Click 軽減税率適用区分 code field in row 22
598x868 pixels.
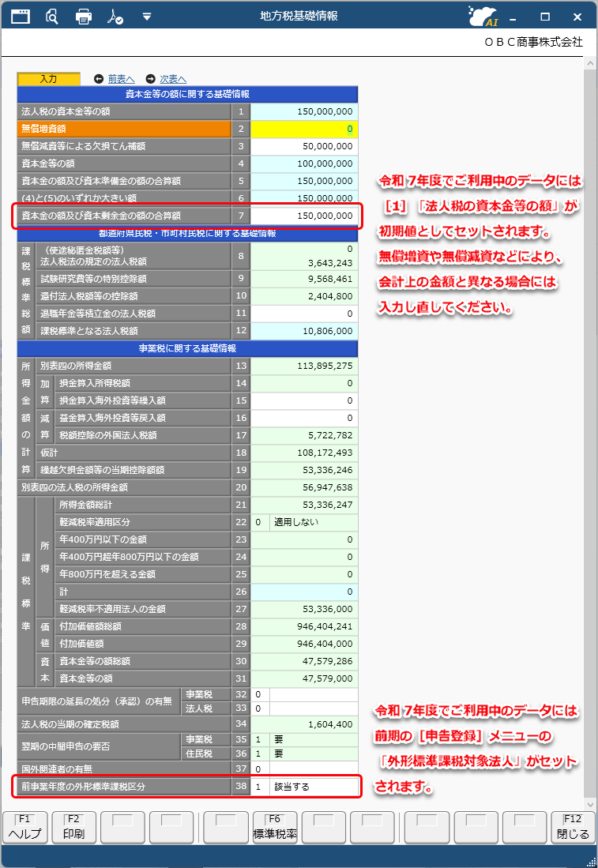click(x=260, y=522)
